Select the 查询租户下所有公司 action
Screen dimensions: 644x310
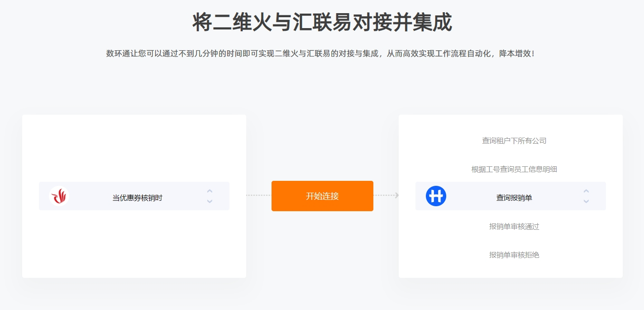coord(514,141)
